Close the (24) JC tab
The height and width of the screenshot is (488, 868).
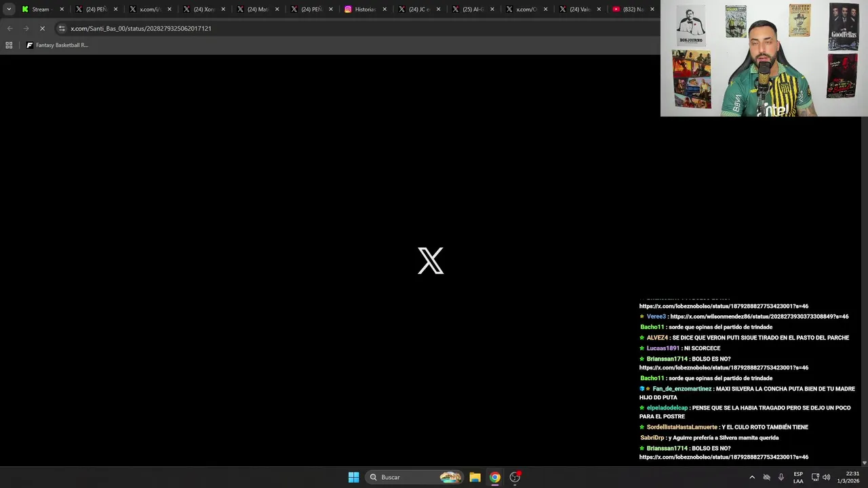(x=438, y=9)
